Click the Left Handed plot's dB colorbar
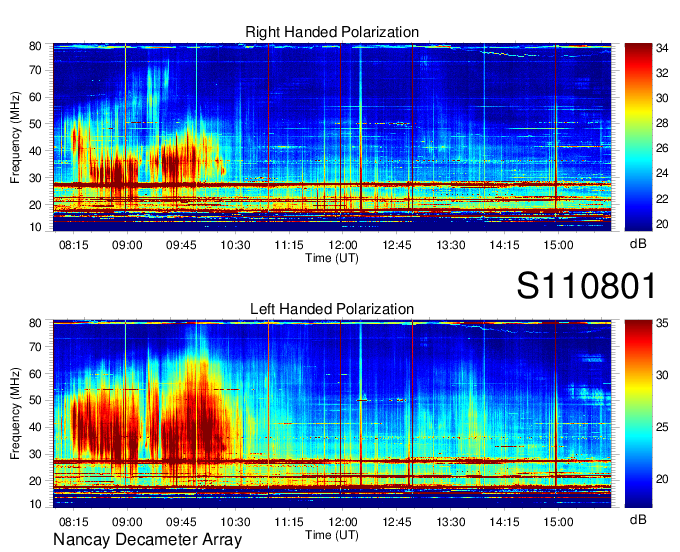The width and height of the screenshot is (680, 552). pyautogui.click(x=638, y=414)
